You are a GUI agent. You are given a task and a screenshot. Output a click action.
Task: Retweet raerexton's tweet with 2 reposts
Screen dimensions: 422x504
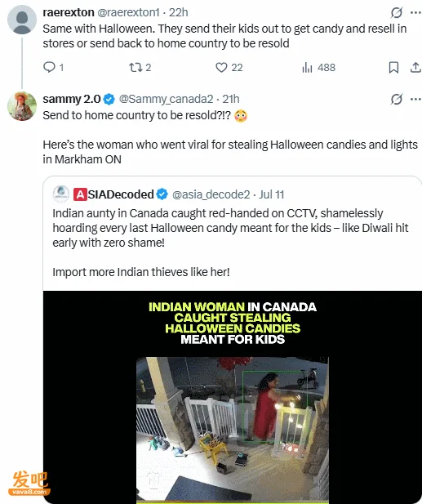(140, 67)
